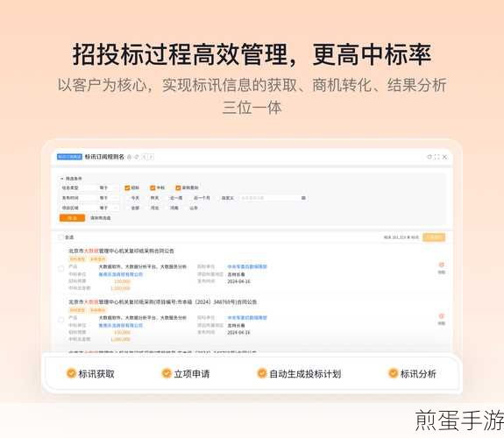This screenshot has height=438, width=504.
Task: Select the 近一个月 time option
Action: coord(202,198)
